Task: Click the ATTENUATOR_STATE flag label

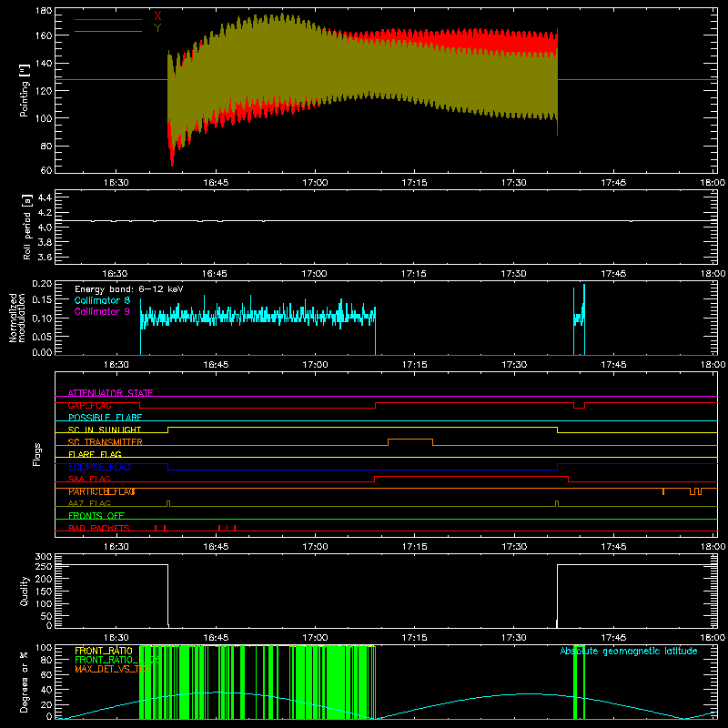Action: pos(110,393)
